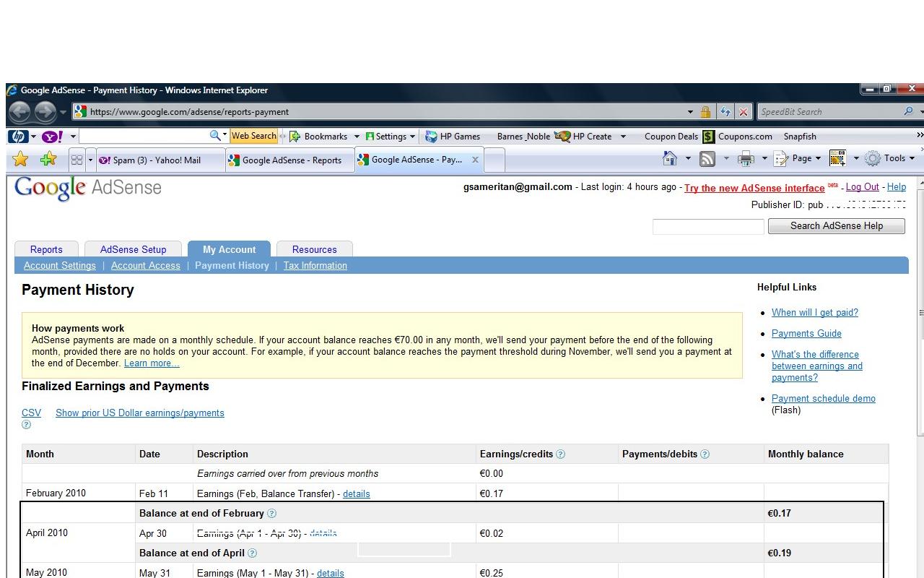This screenshot has height=578, width=924.
Task: Click the HP logo toolbar icon
Action: [18, 136]
